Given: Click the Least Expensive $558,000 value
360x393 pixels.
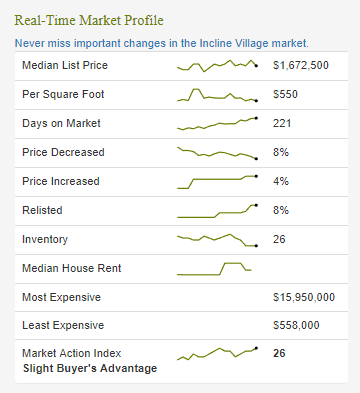Looking at the screenshot, I should [x=296, y=325].
